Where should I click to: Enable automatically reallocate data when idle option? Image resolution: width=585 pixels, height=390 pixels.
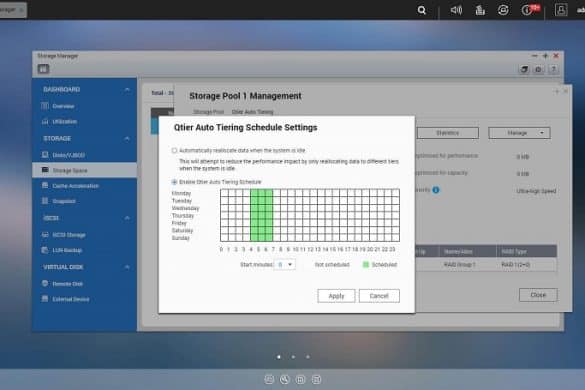(x=174, y=150)
